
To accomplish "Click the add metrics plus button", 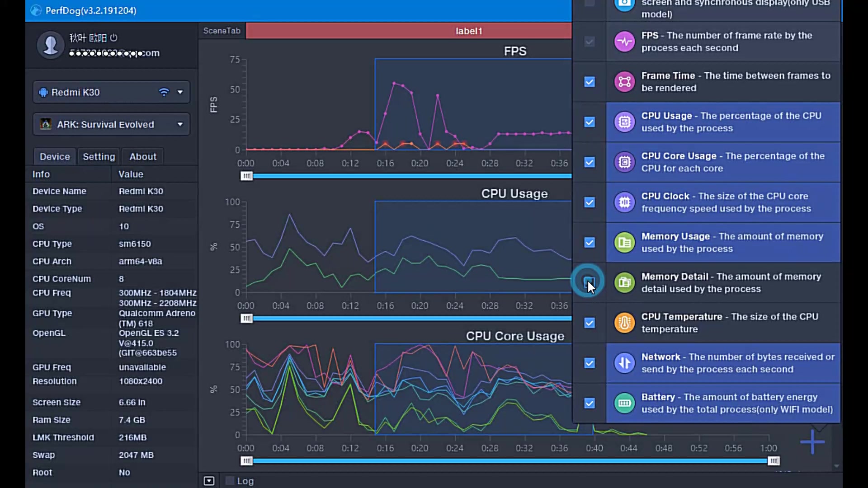I will pyautogui.click(x=814, y=441).
